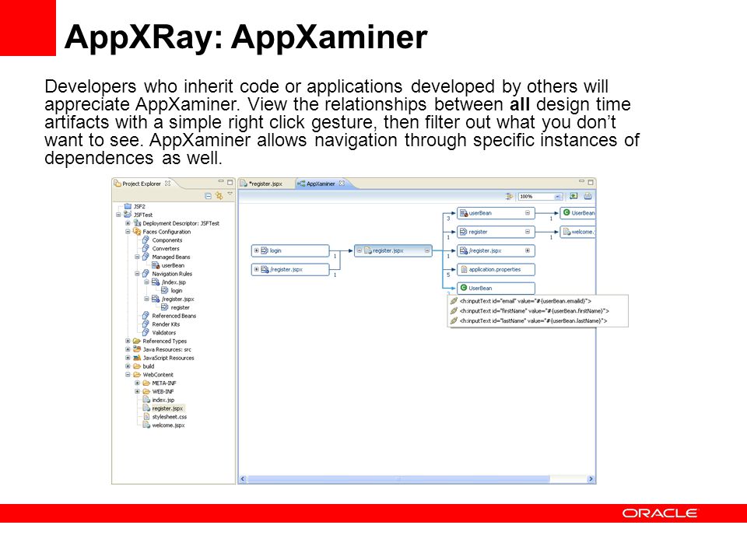Image resolution: width=747 pixels, height=560 pixels.
Task: Expand the Referenced Types folder
Action: click(x=128, y=341)
